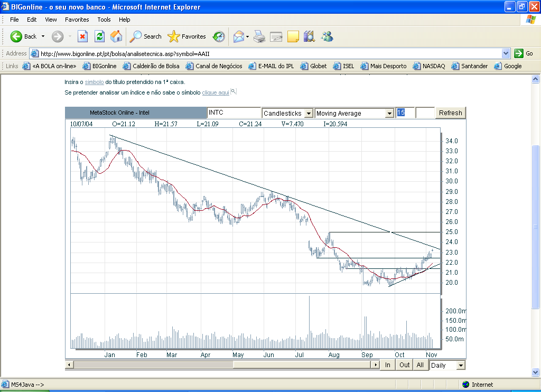Click the Print icon
Viewport: 541px width, 392px height.
pos(259,36)
